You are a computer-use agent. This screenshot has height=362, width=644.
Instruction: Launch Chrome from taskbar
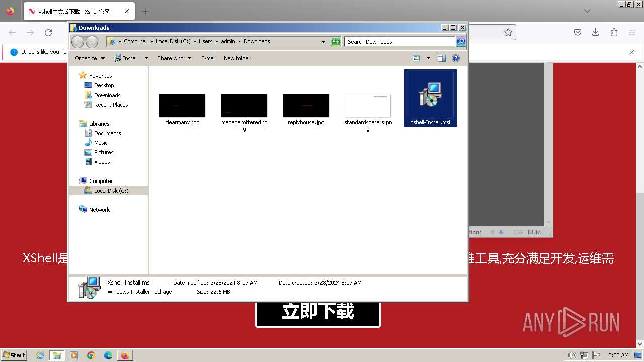click(x=91, y=355)
